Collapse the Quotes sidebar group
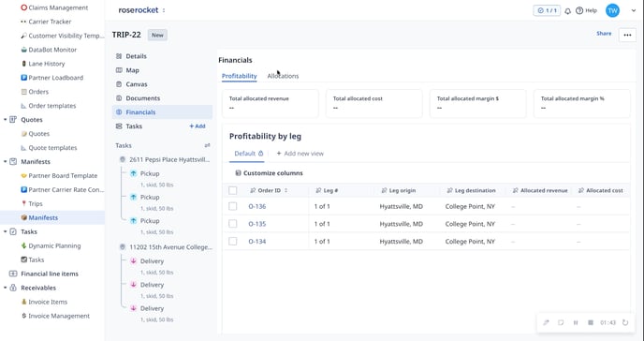The image size is (644, 341). 6,120
